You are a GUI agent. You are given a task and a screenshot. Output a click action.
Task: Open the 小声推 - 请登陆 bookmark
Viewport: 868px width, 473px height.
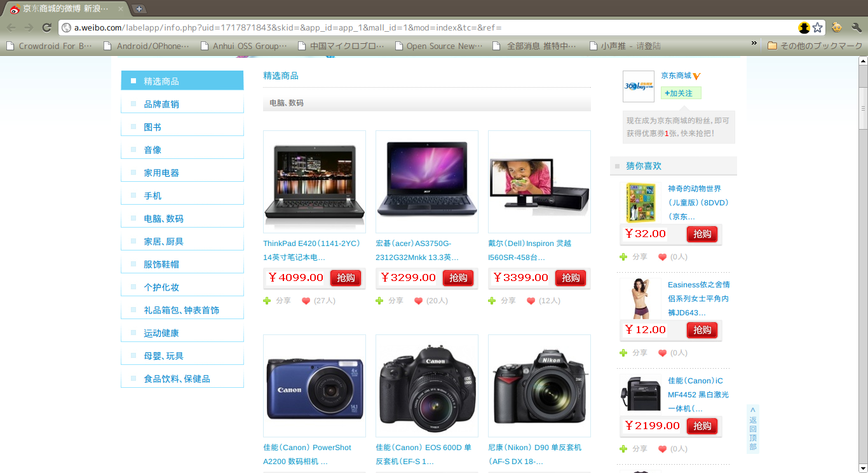[x=625, y=46]
